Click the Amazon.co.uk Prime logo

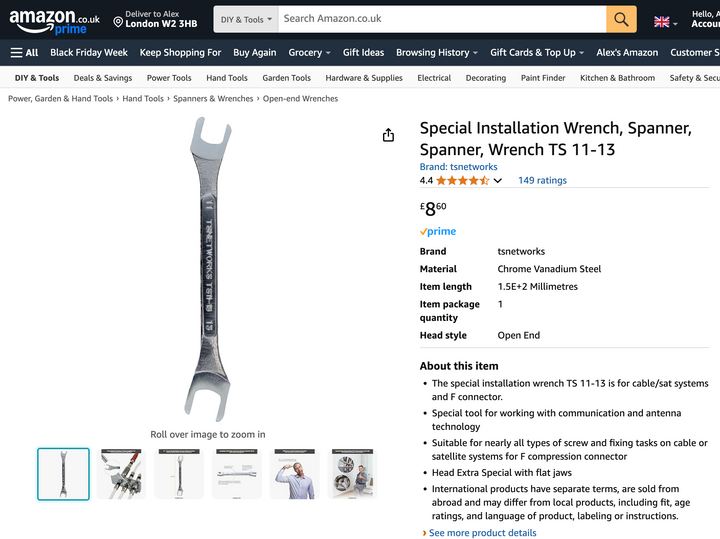(x=55, y=21)
